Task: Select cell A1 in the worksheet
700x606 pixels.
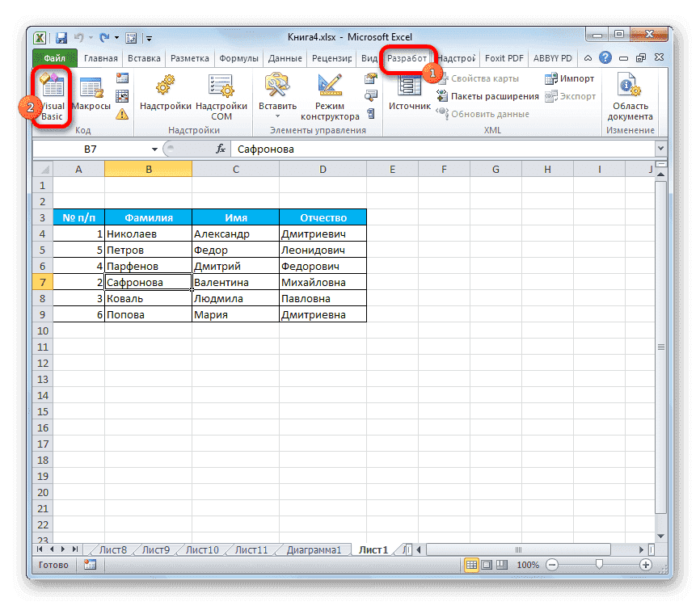Action: point(78,185)
